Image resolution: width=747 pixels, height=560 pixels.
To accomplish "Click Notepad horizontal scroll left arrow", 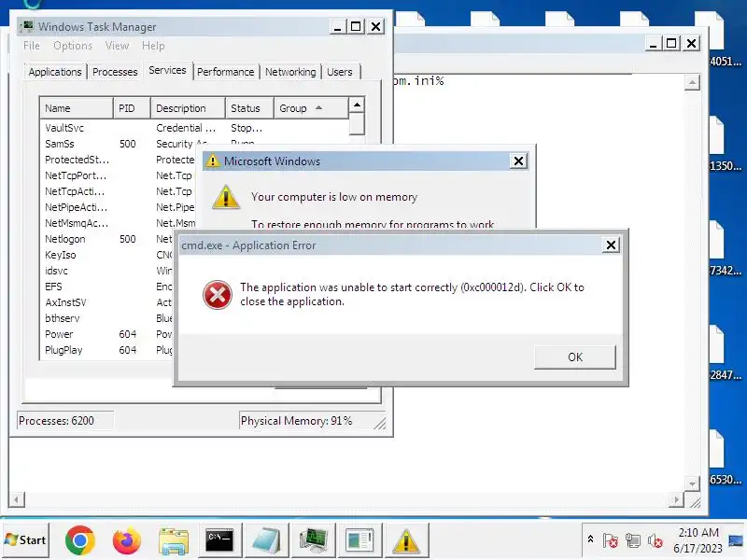I will pos(17,499).
